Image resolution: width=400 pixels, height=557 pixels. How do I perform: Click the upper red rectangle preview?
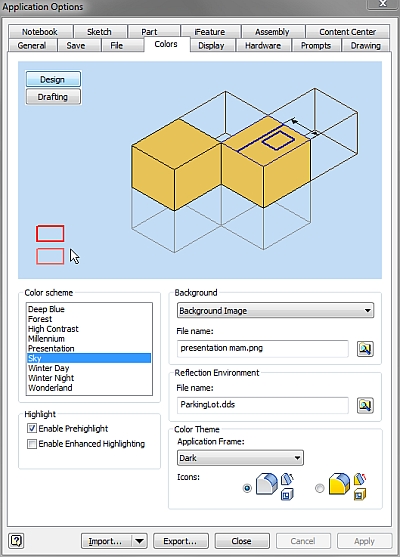click(50, 233)
